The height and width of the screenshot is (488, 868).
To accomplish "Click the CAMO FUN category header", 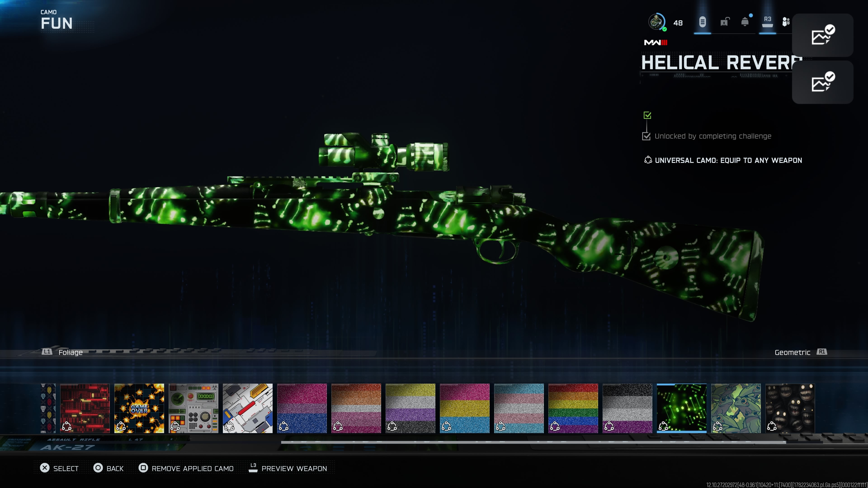I will click(x=57, y=20).
